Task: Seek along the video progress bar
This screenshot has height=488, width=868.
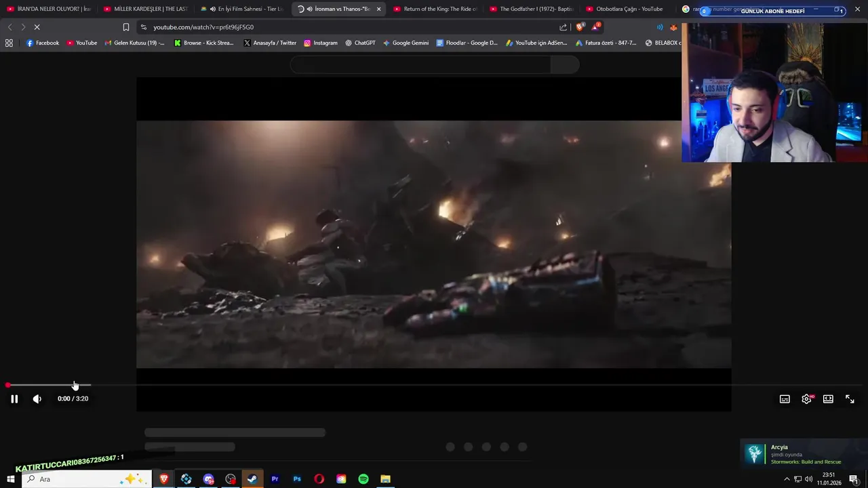Action: 434,385
